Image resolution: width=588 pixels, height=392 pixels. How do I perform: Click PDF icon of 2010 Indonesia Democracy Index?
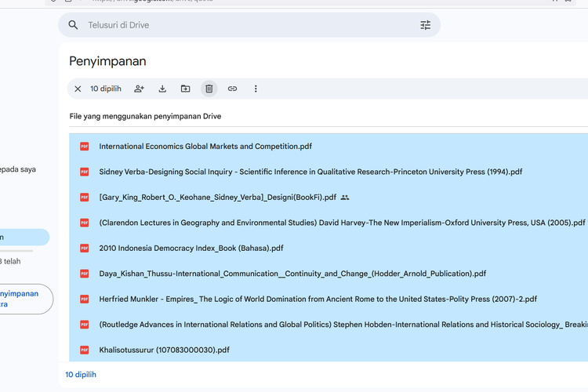pos(85,249)
